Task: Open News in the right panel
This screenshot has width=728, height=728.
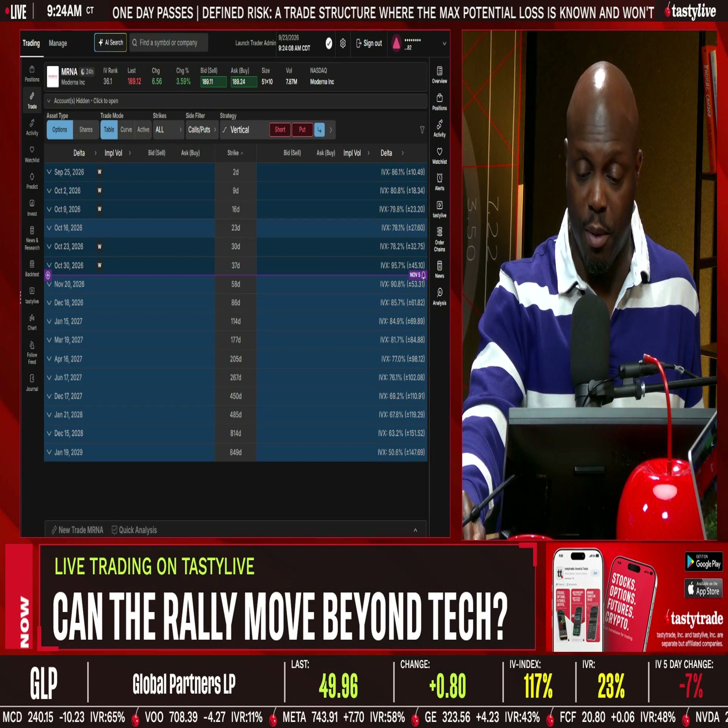Action: click(439, 270)
